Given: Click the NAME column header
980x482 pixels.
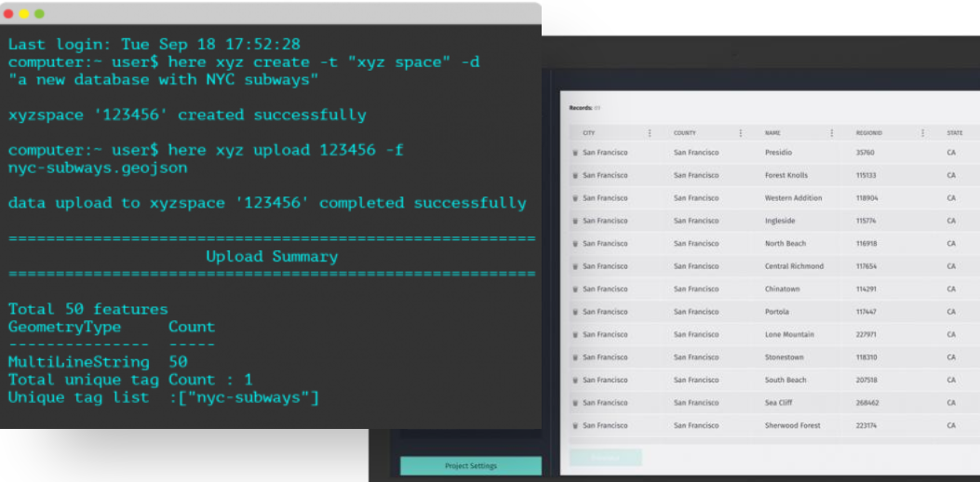Looking at the screenshot, I should coord(772,133).
